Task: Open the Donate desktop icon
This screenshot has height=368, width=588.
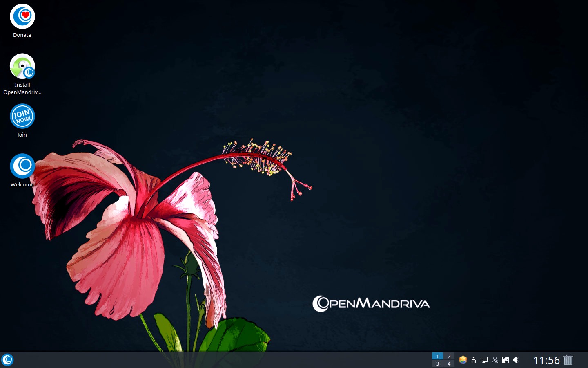Action: tap(22, 17)
